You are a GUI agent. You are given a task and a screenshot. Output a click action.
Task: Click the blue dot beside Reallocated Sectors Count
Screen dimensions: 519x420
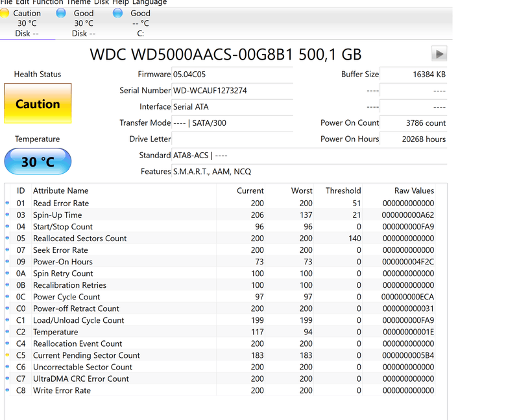tap(7, 238)
